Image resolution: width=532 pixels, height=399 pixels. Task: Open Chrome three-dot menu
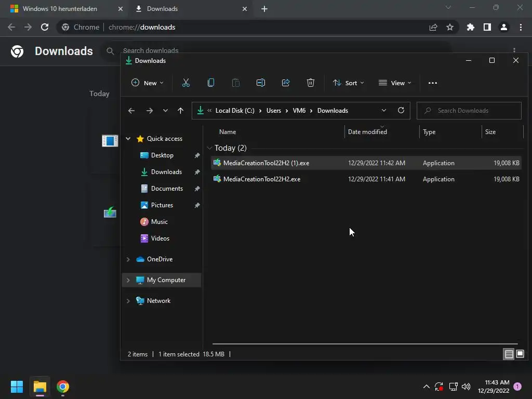[x=521, y=27]
